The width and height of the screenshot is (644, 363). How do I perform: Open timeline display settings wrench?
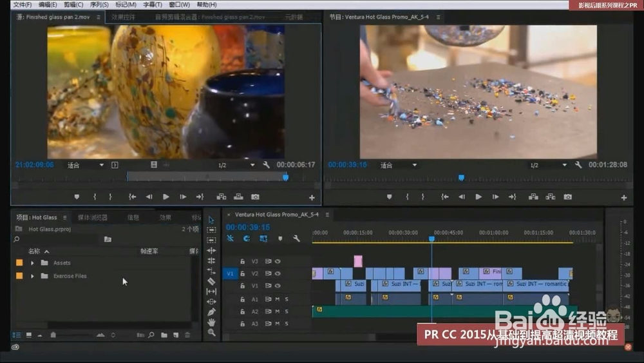click(296, 239)
